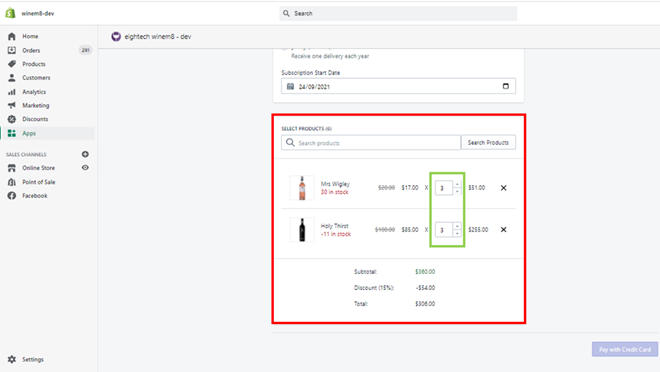The height and width of the screenshot is (372, 660).
Task: Click the Mrs Wigley bottle thumbnail
Action: point(302,188)
